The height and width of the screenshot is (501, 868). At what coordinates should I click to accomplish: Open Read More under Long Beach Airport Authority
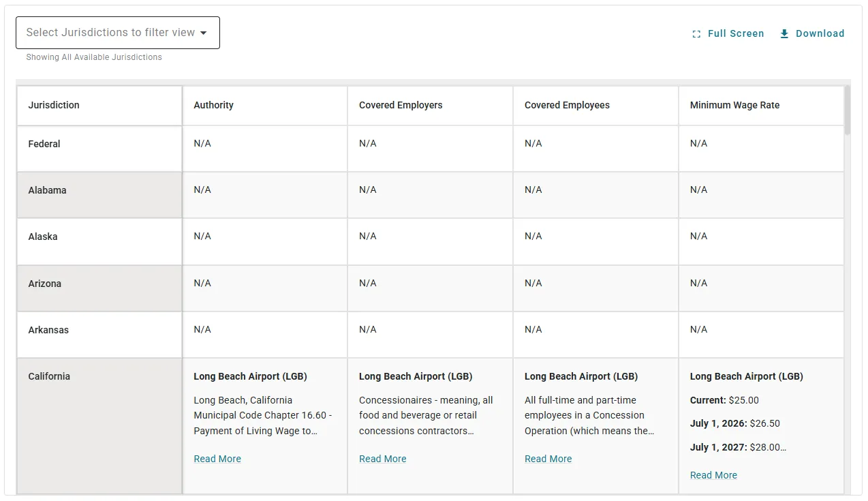pyautogui.click(x=217, y=459)
